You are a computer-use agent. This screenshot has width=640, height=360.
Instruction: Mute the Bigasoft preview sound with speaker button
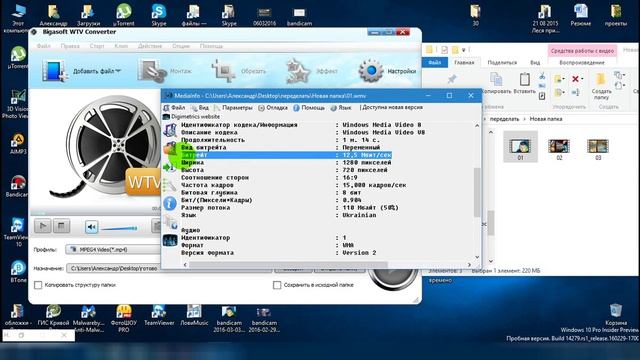click(x=91, y=227)
